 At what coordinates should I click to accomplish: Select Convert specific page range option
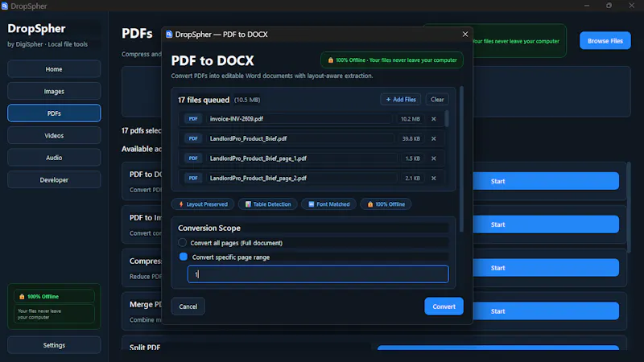184,257
